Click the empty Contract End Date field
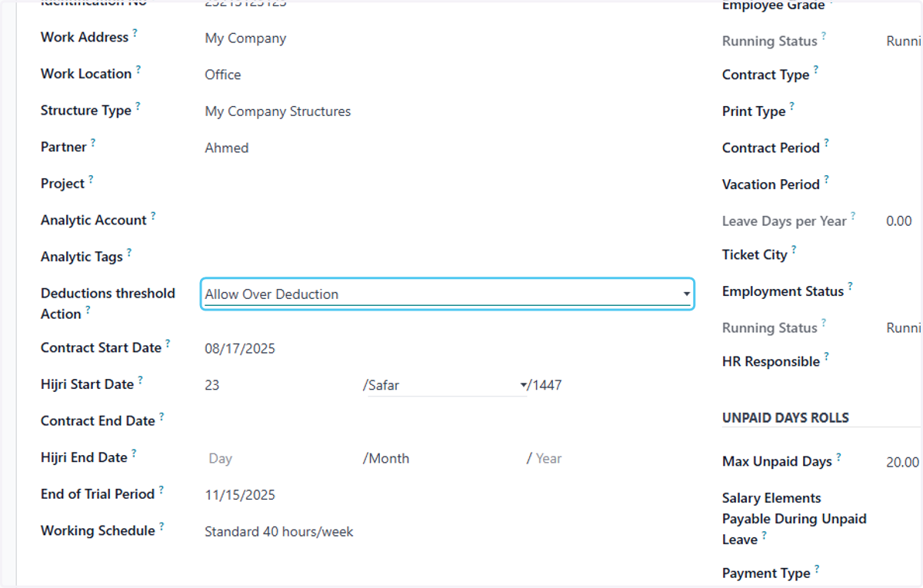 point(447,421)
